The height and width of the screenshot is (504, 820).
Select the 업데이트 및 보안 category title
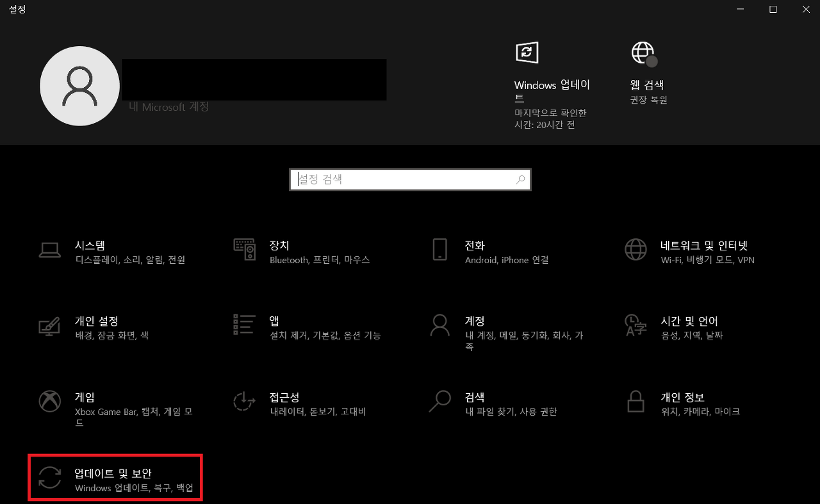click(x=113, y=473)
